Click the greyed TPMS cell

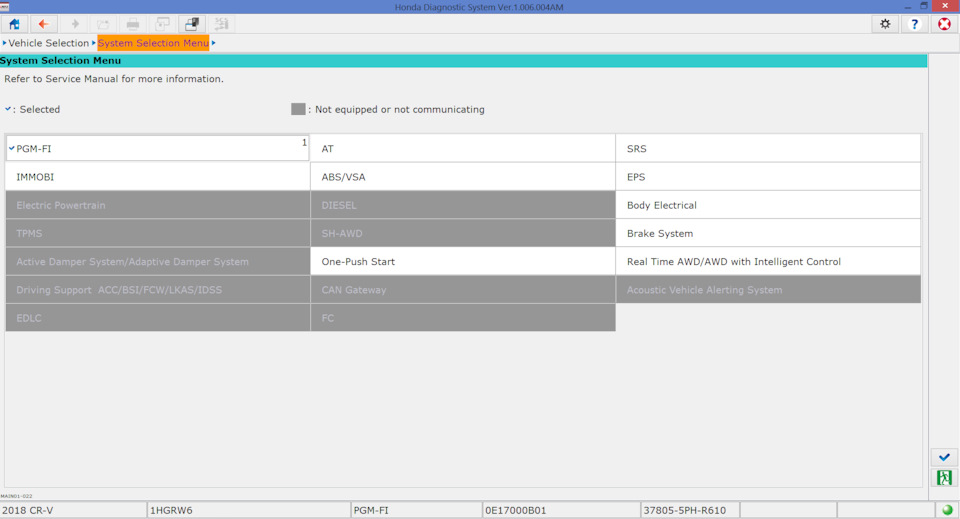(157, 233)
